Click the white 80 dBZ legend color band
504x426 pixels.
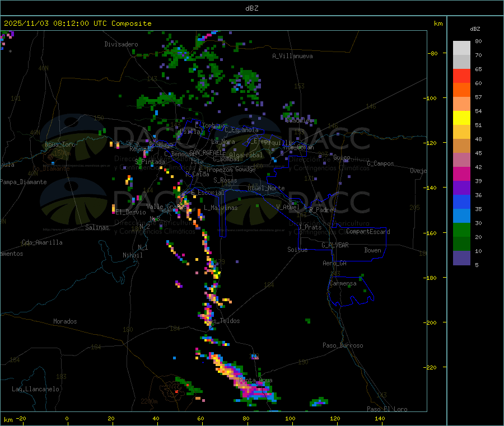point(461,48)
